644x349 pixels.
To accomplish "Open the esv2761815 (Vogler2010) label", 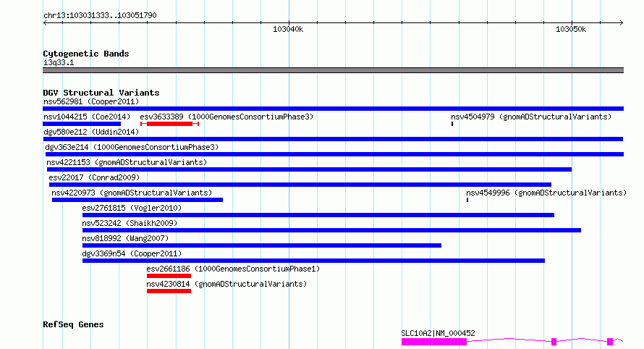I will [x=132, y=208].
